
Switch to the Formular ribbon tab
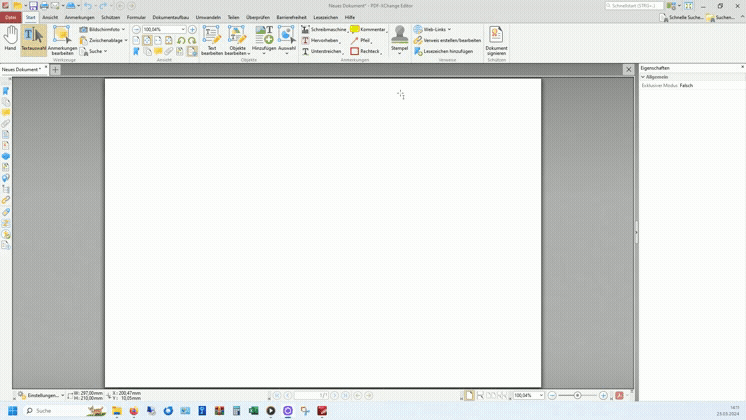pyautogui.click(x=136, y=17)
